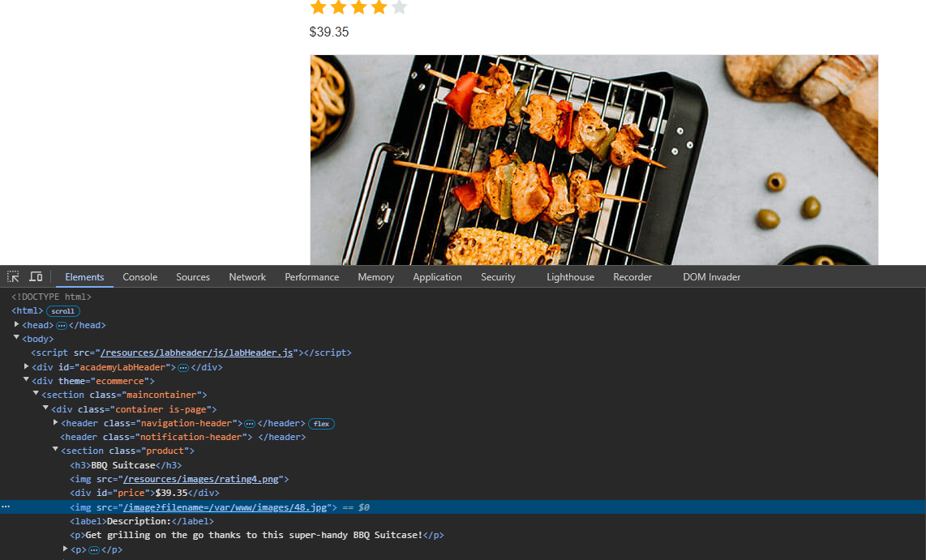Click the ellipsis in academyLabHeader div
This screenshot has width=926, height=560.
pyautogui.click(x=183, y=368)
